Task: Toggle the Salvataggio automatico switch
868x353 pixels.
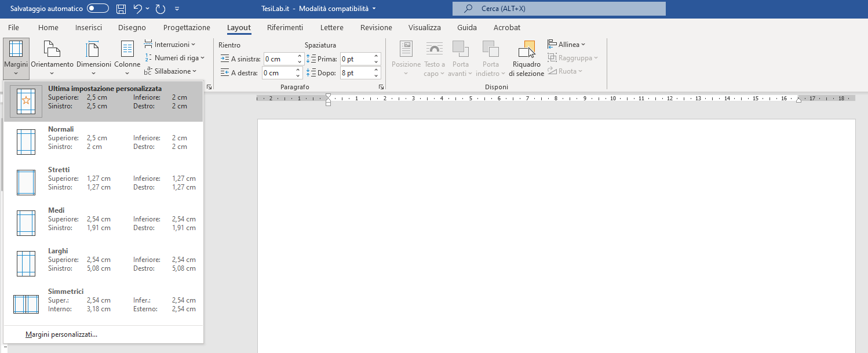Action: tap(97, 8)
